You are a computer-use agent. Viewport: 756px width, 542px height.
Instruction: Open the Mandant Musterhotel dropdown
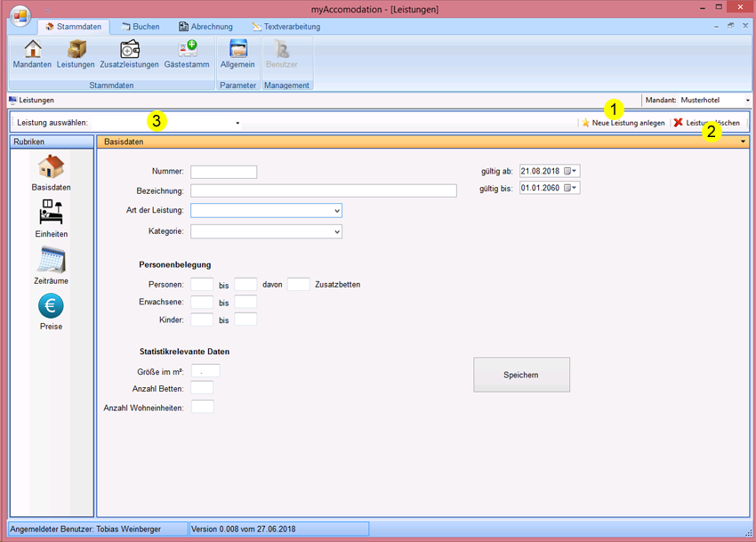(x=747, y=101)
